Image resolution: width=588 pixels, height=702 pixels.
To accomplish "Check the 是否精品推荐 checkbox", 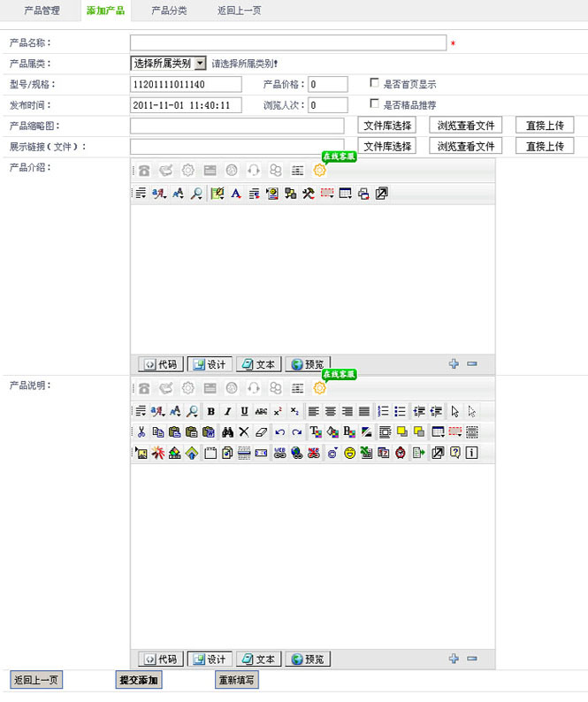I will click(x=375, y=104).
